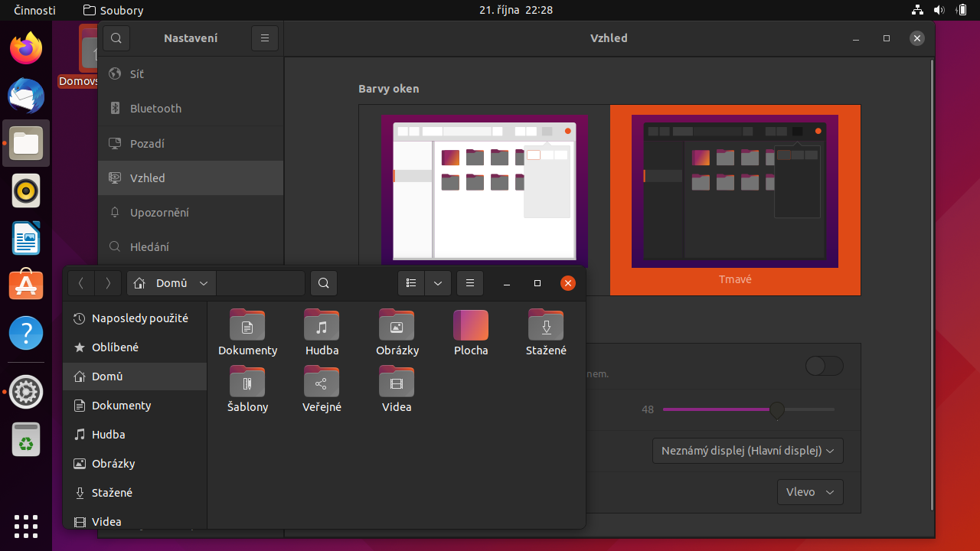Open the Neznámý displej dropdown
The image size is (980, 551).
[746, 451]
